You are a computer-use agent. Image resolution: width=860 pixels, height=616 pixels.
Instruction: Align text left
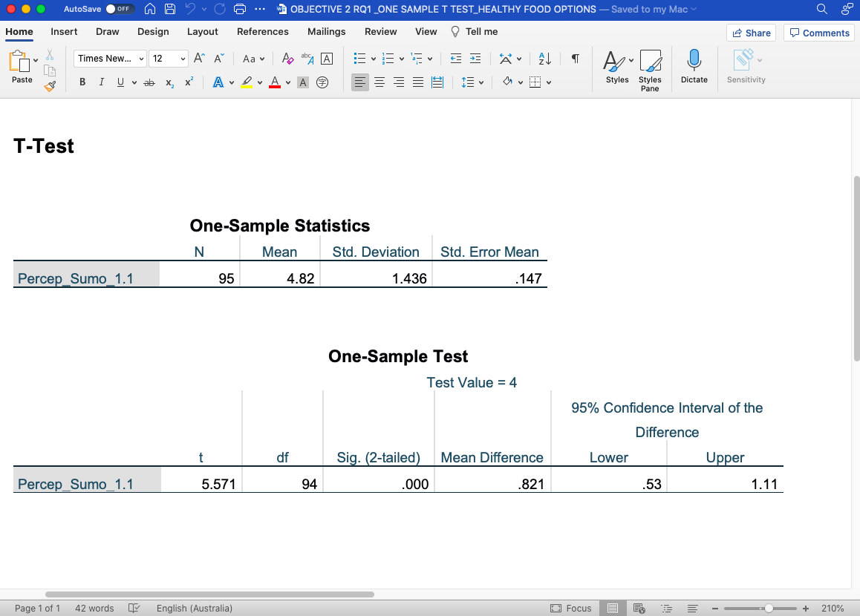359,82
